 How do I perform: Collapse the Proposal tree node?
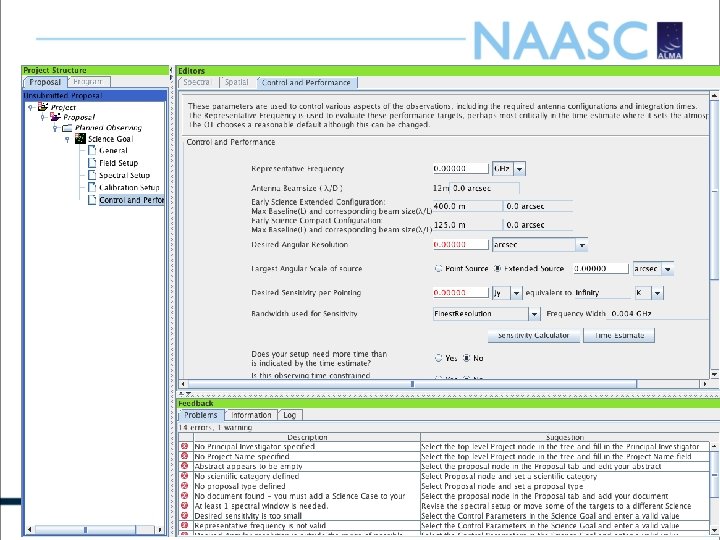pos(43,118)
